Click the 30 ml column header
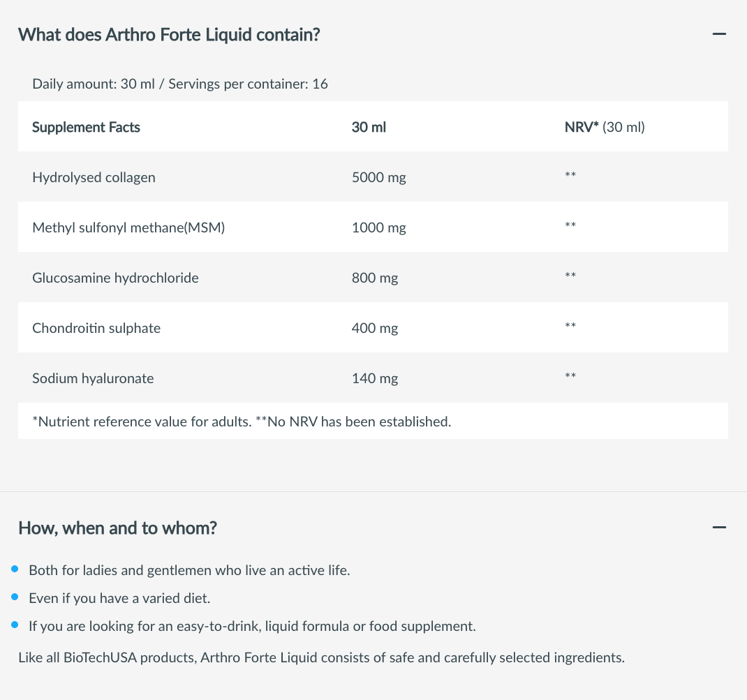The width and height of the screenshot is (747, 700). pyautogui.click(x=369, y=127)
